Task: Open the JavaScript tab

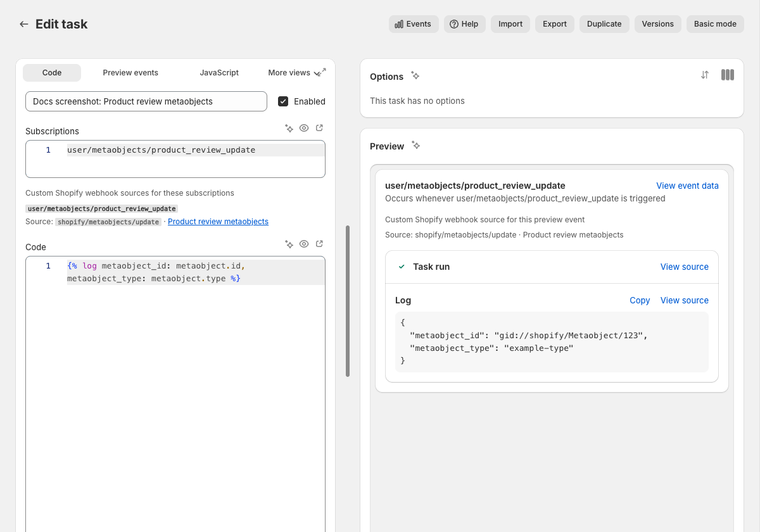Action: pyautogui.click(x=219, y=73)
